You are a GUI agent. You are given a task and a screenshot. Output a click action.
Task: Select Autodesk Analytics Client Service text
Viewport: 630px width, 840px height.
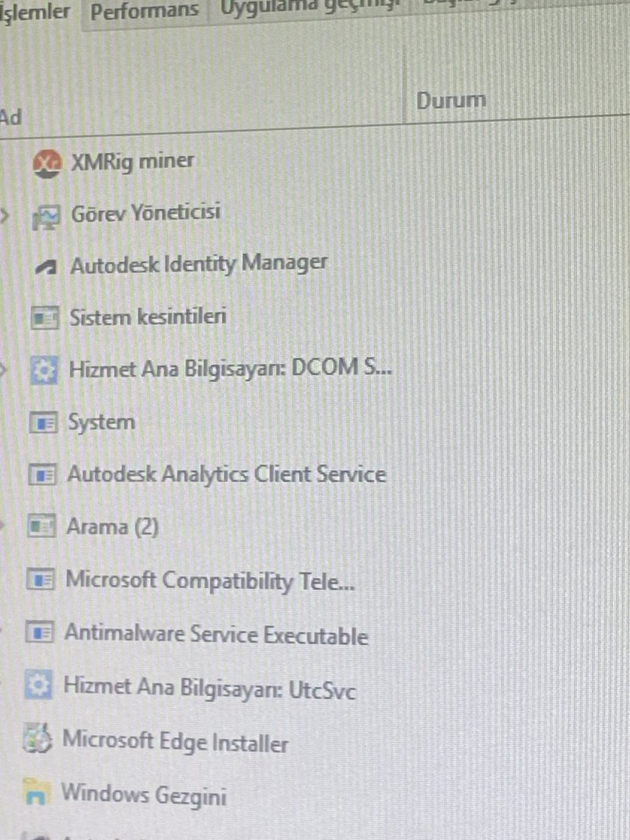click(226, 474)
